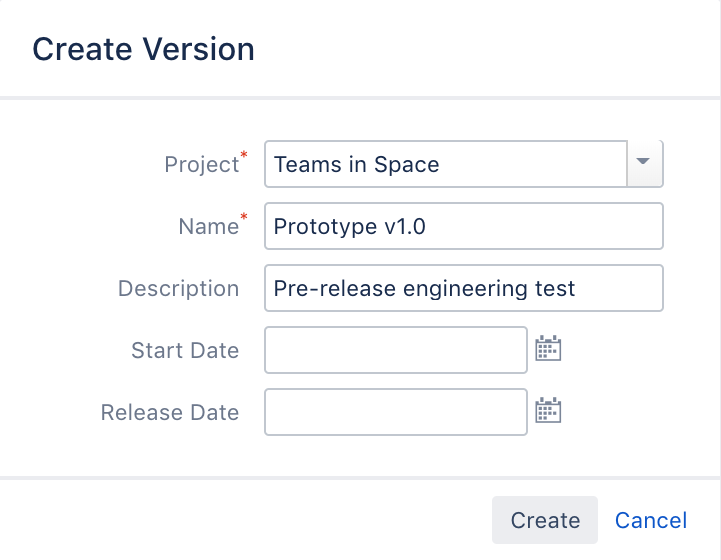Click the 'Name' field label

pyautogui.click(x=207, y=227)
